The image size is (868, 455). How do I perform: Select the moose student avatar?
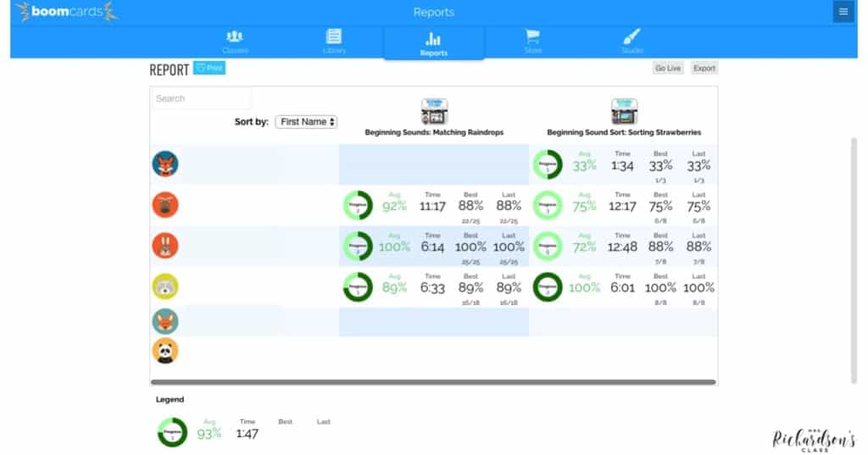(165, 205)
